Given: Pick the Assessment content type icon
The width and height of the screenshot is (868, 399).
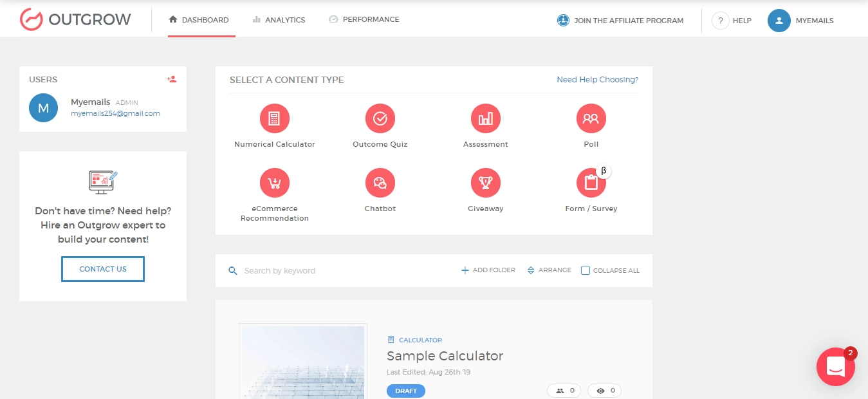Looking at the screenshot, I should pyautogui.click(x=486, y=118).
